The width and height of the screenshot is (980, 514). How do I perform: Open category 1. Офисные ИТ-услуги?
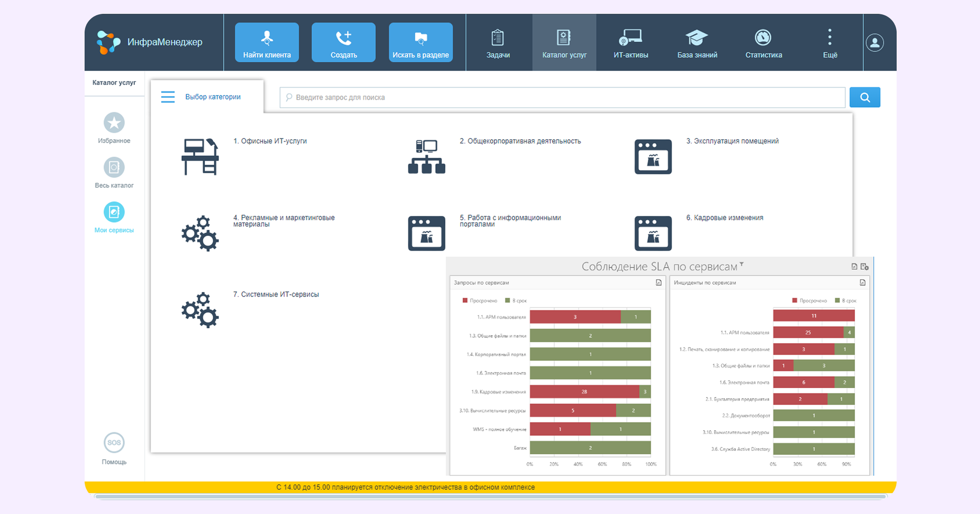point(270,141)
